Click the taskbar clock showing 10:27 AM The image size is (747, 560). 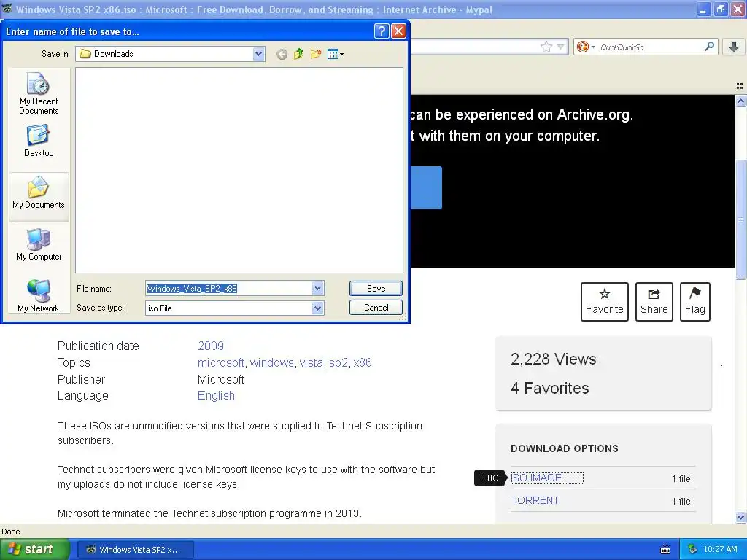720,550
